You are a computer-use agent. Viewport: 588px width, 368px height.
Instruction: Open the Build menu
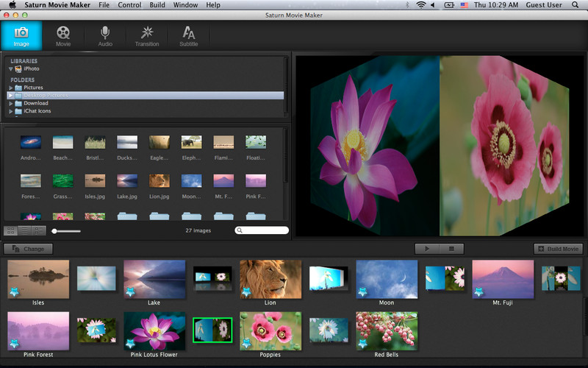coord(157,5)
